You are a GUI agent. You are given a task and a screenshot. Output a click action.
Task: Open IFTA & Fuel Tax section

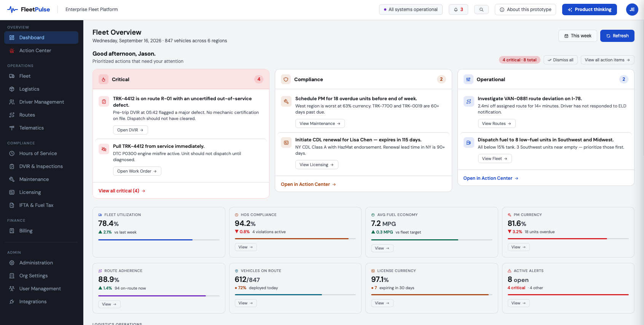point(41,205)
